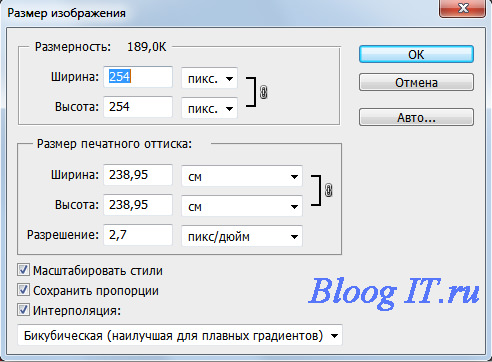Screen dimensions: 492x362
Task: Cancel with the Отмена button
Action: coord(416,82)
